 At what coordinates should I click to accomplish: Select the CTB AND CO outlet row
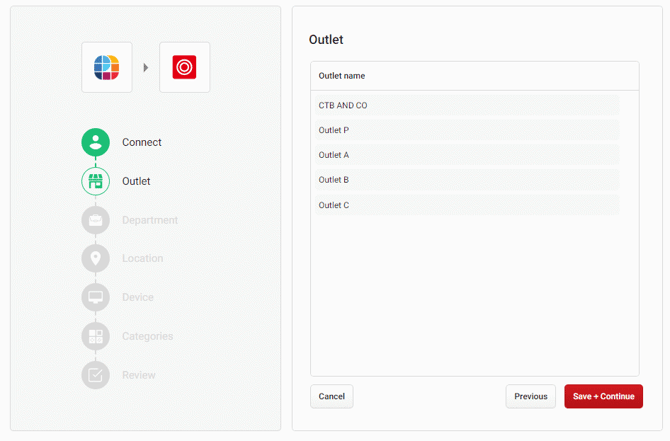coord(467,106)
